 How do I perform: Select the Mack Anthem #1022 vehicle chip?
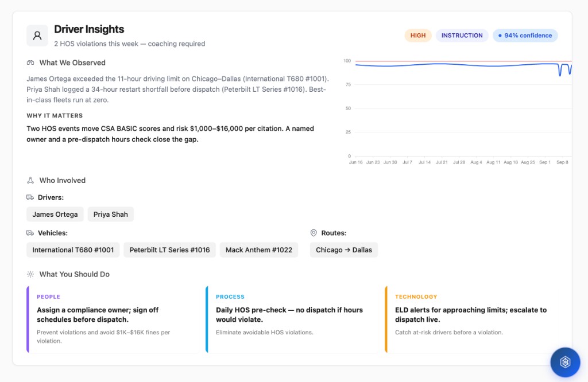(x=259, y=250)
